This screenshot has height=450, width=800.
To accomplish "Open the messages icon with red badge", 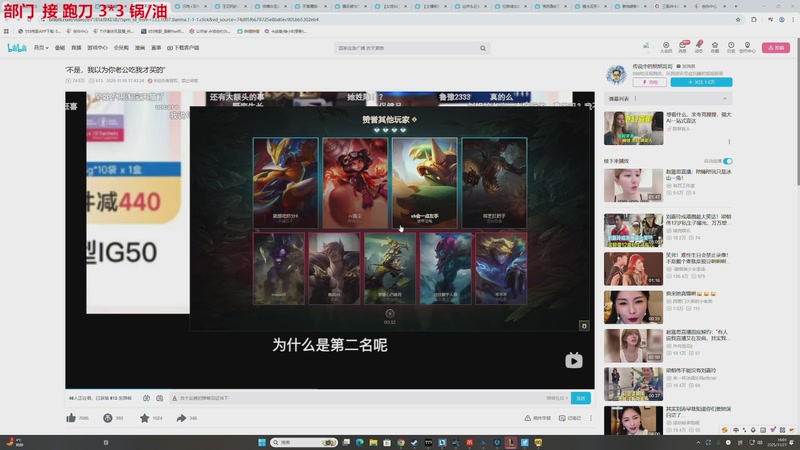I will 683,47.
